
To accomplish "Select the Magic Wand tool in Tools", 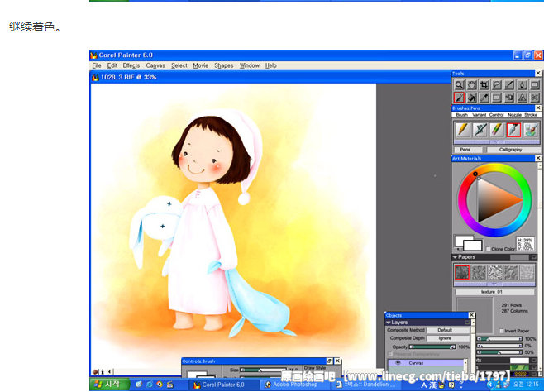I will (509, 85).
